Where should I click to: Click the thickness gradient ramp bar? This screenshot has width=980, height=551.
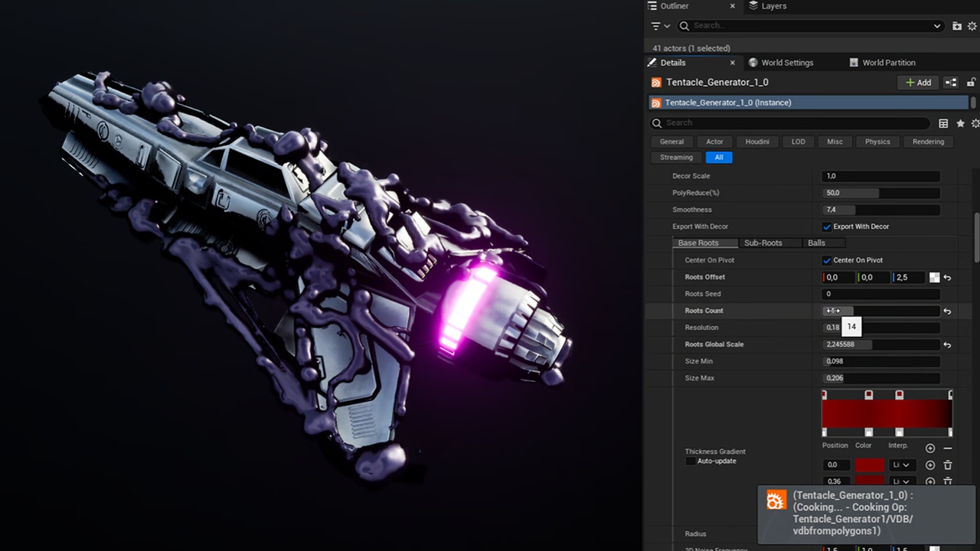click(x=887, y=413)
